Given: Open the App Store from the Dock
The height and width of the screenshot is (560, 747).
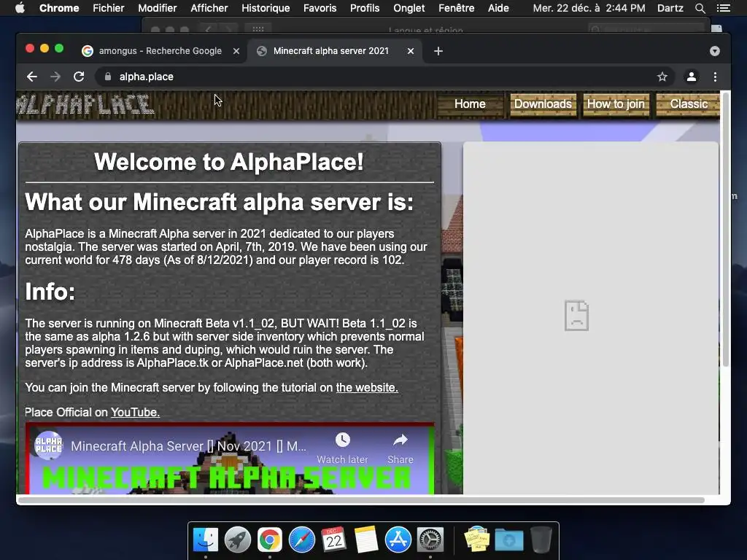Looking at the screenshot, I should click(398, 540).
